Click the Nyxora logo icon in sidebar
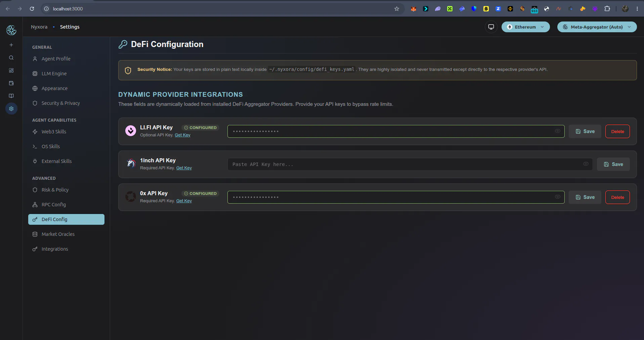Screen dimensions: 644x340 pyautogui.click(x=11, y=30)
